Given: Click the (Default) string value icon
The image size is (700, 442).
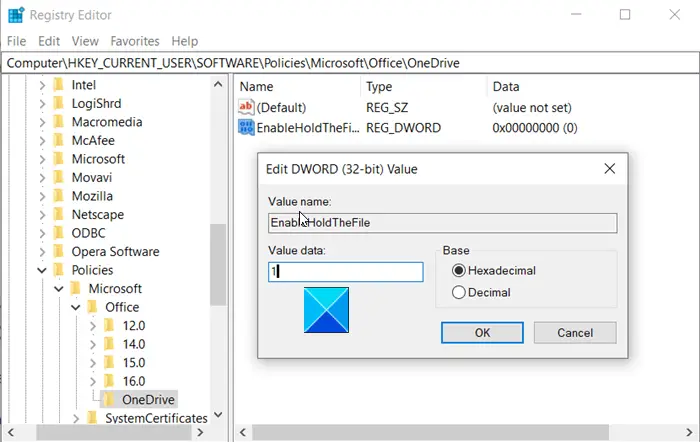Looking at the screenshot, I should pyautogui.click(x=246, y=107).
